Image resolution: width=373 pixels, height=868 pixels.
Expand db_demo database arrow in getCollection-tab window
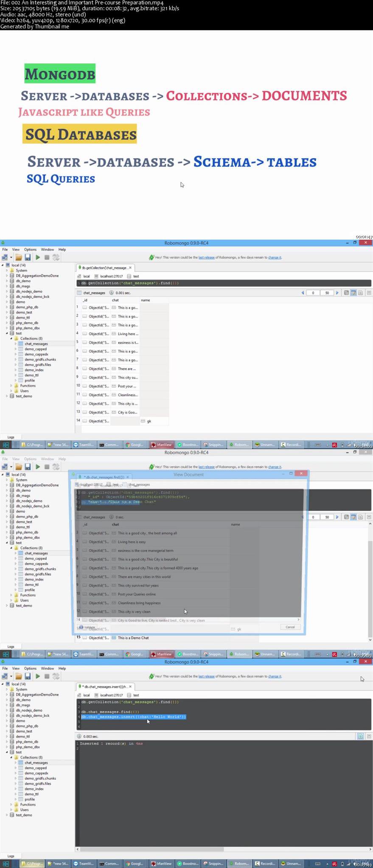7,281
